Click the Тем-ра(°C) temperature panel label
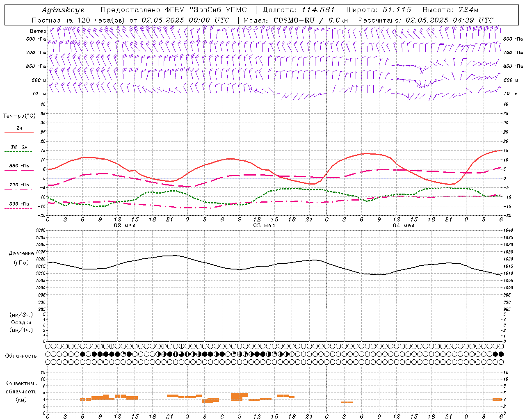 click(19, 116)
